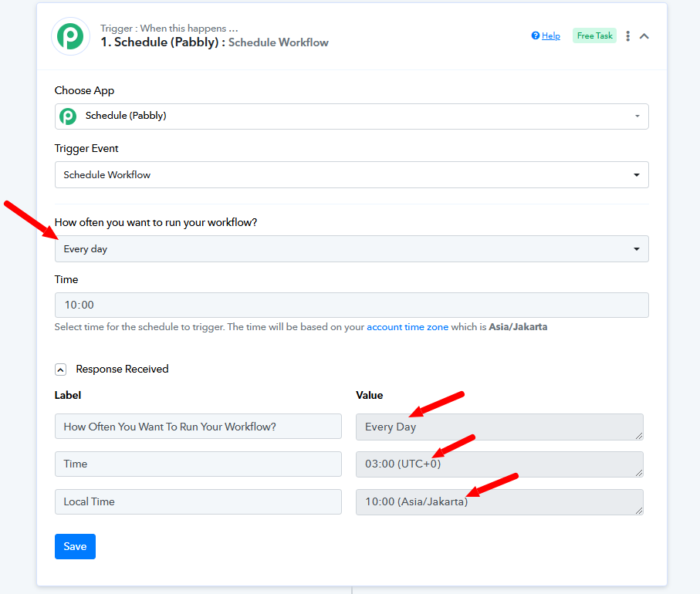Image resolution: width=700 pixels, height=594 pixels.
Task: Open the Every day frequency dropdown
Action: [x=352, y=249]
